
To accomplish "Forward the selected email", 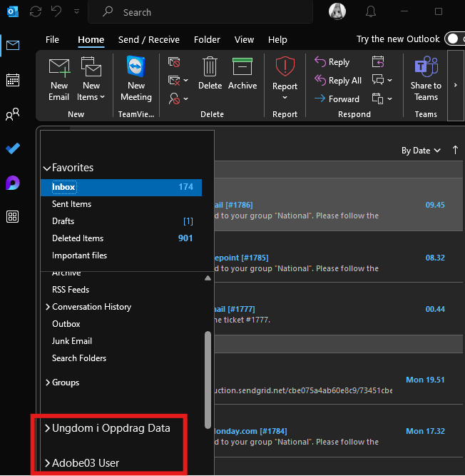I will tap(337, 99).
